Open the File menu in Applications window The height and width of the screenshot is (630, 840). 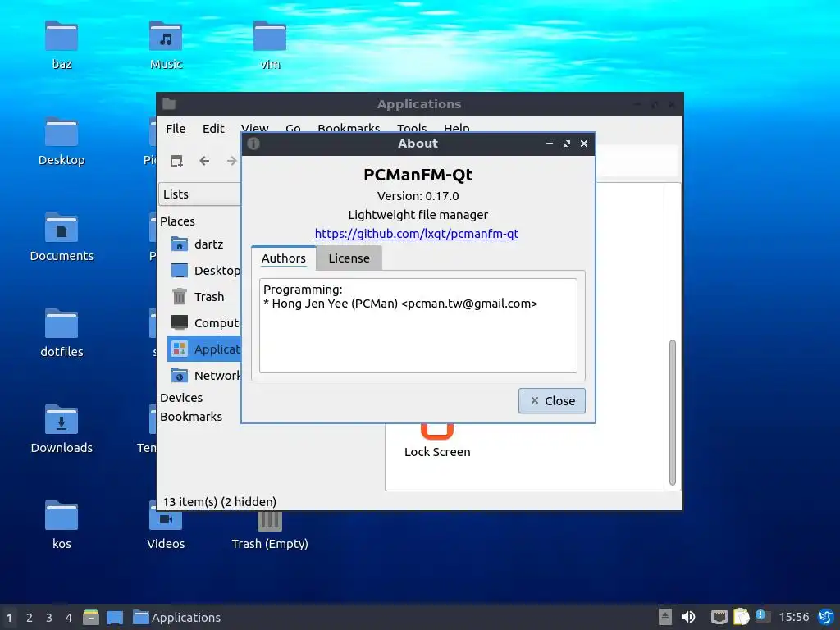(x=176, y=129)
